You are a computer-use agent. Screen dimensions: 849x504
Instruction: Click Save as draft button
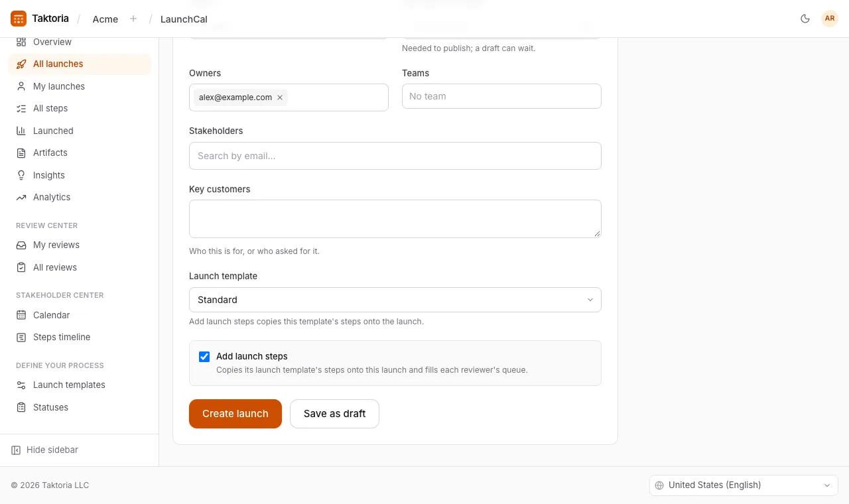334,414
